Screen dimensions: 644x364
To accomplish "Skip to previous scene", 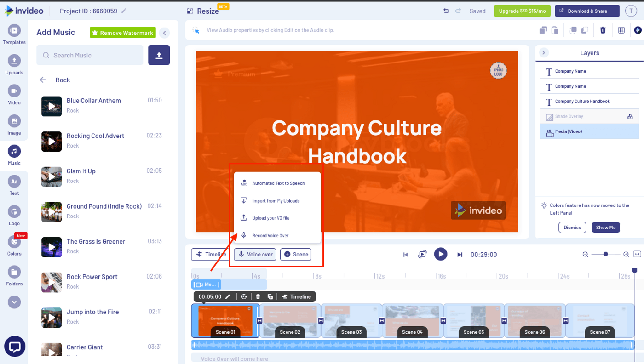I will coord(406,255).
